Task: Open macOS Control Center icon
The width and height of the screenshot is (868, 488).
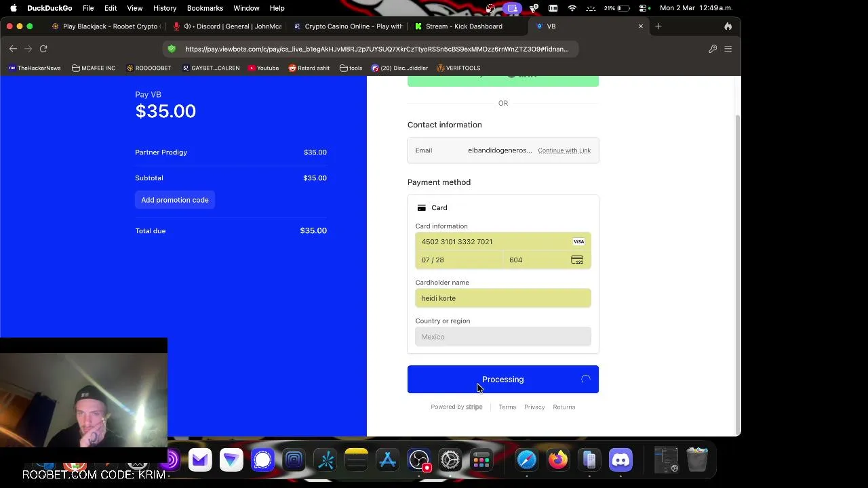Action: click(x=643, y=8)
